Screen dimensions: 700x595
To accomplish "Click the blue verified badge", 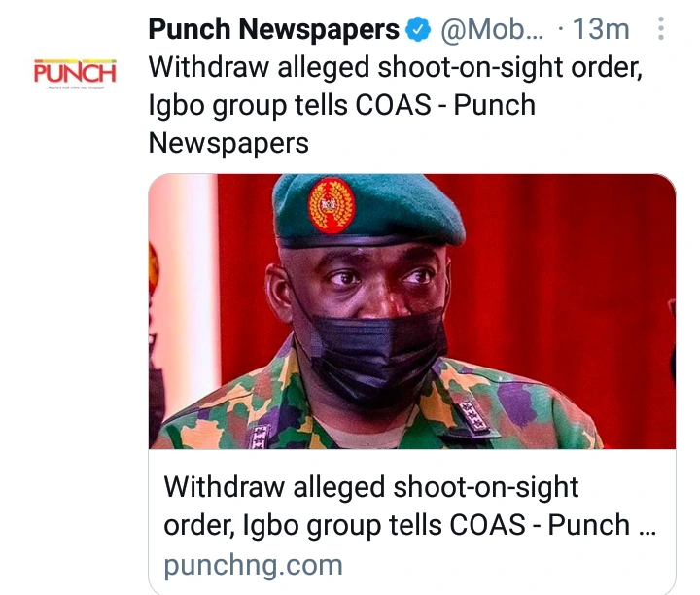I will point(419,30).
